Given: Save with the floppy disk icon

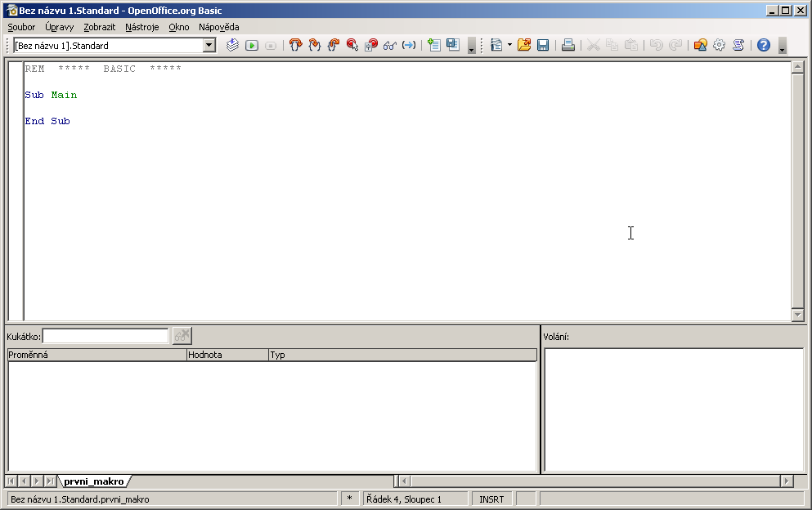Looking at the screenshot, I should (543, 46).
